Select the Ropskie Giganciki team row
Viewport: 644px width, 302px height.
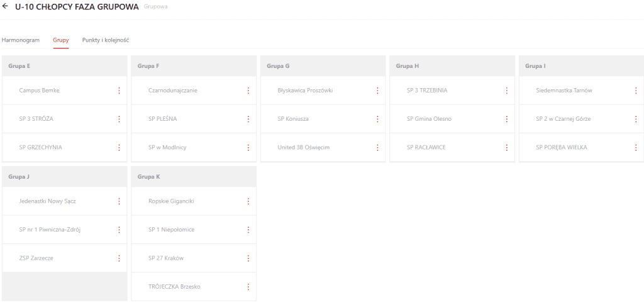click(x=171, y=201)
